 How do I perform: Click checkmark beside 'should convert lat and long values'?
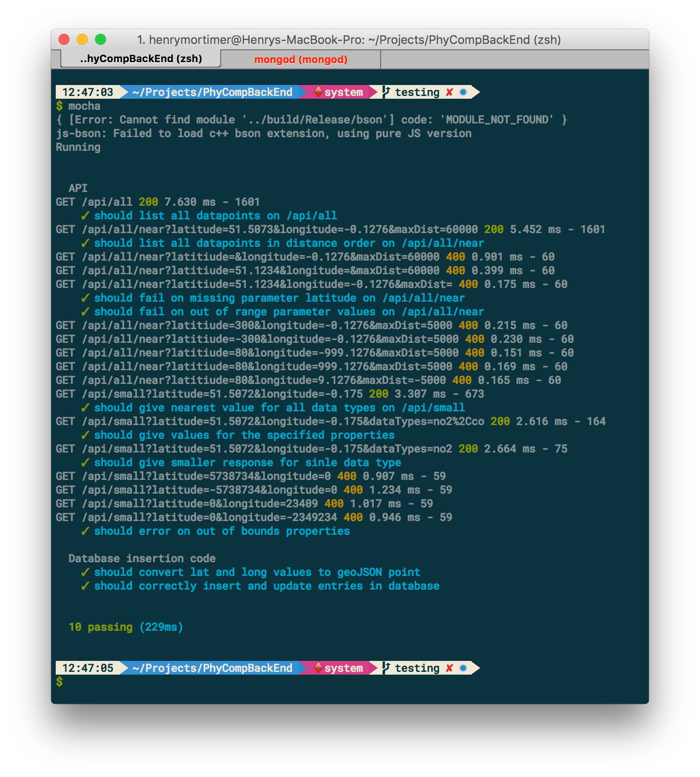tap(85, 572)
